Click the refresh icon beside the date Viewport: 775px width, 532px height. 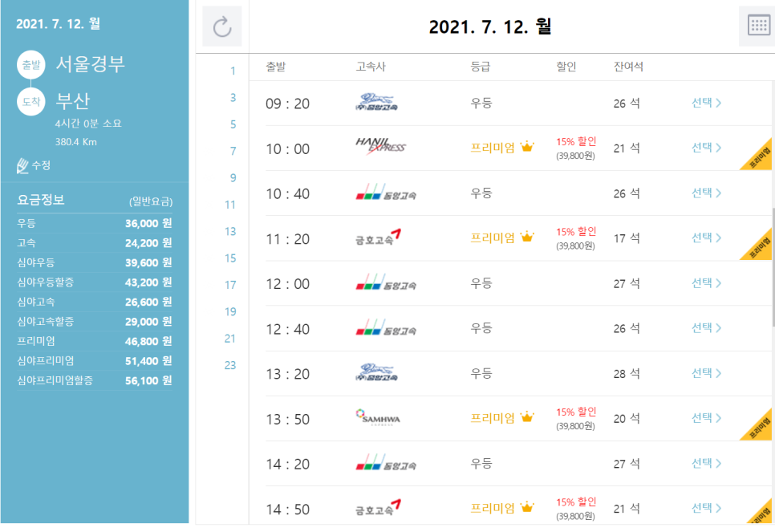tap(222, 26)
